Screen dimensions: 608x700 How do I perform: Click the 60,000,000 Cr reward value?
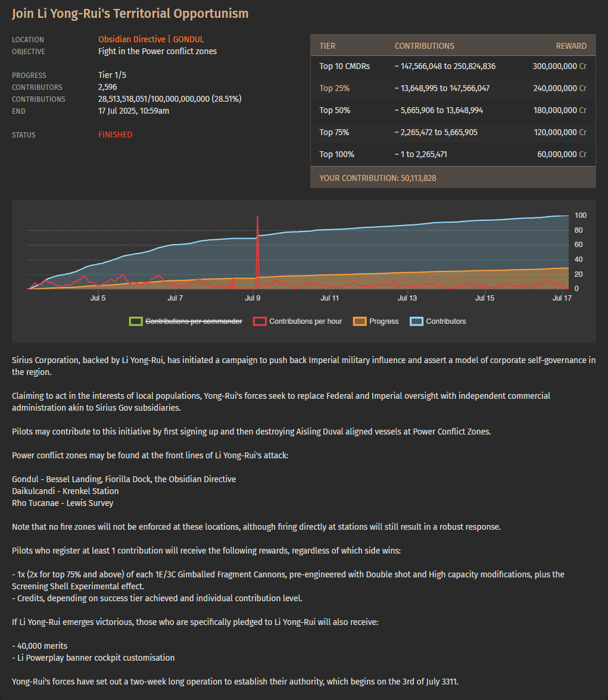[x=562, y=154]
